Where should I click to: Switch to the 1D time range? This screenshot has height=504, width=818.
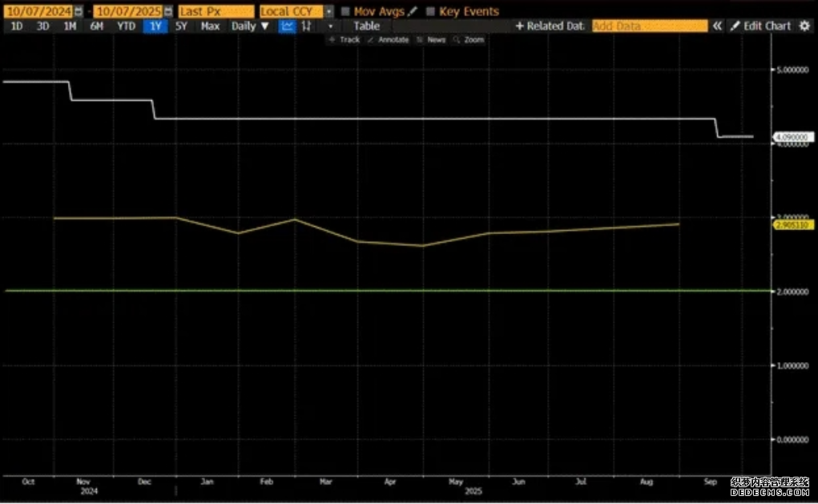pos(17,26)
